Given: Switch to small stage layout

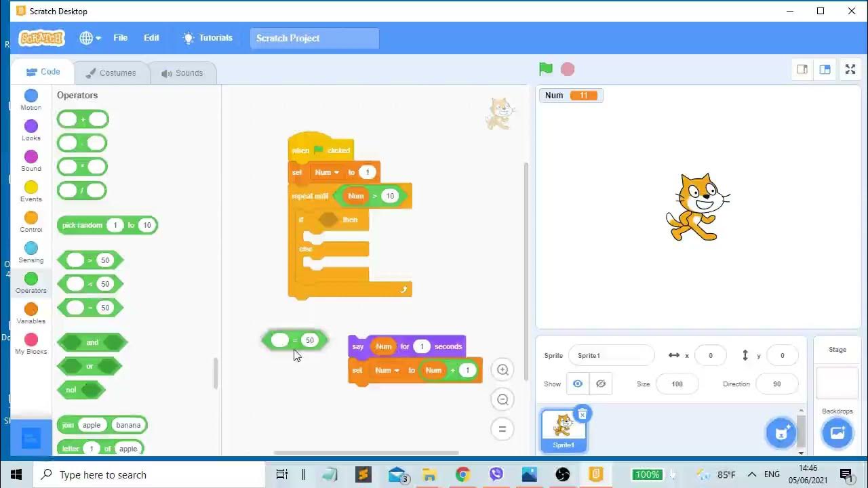Looking at the screenshot, I should coord(802,69).
